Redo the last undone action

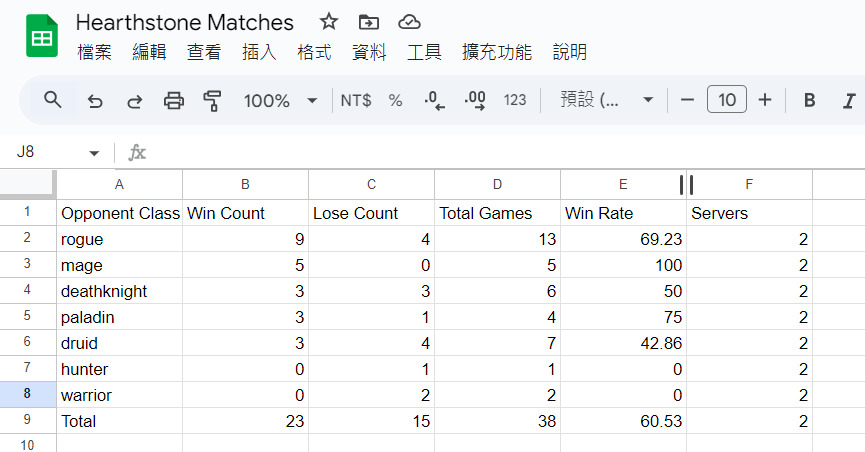coord(134,100)
